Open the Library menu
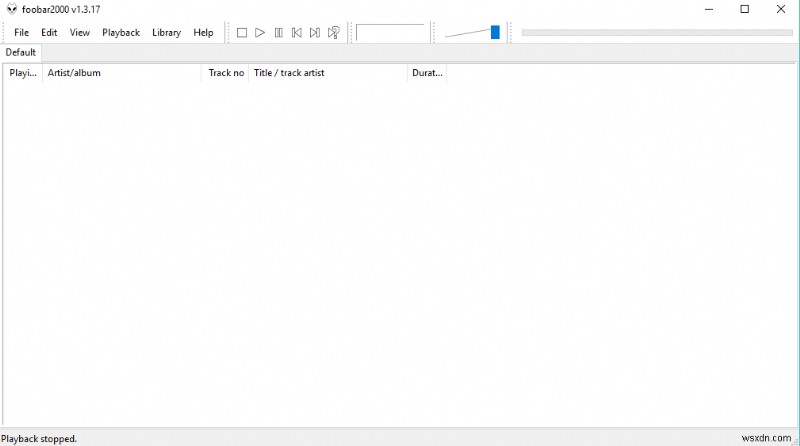 pyautogui.click(x=166, y=33)
